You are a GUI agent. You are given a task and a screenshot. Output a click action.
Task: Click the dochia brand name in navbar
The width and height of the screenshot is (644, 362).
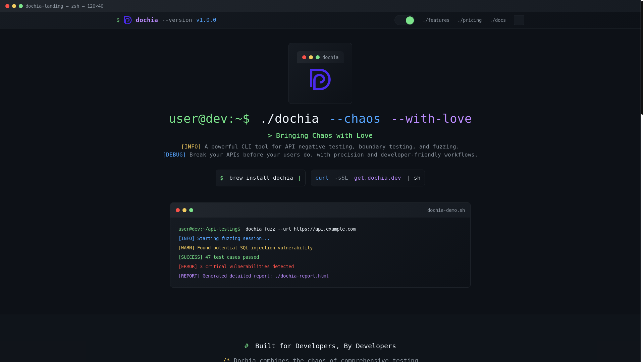coord(147,20)
